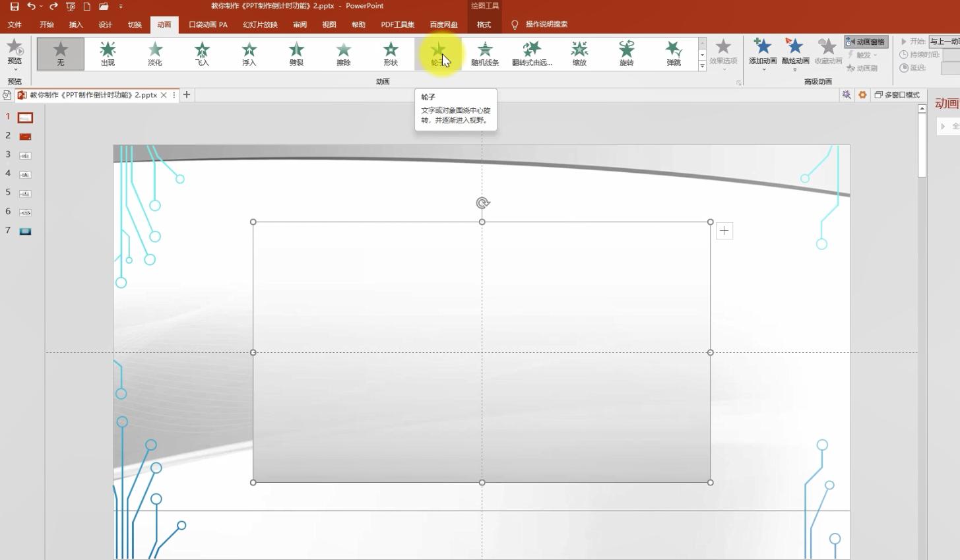Choose the 劈裂 (Split) animation
960x560 pixels.
pyautogui.click(x=296, y=53)
